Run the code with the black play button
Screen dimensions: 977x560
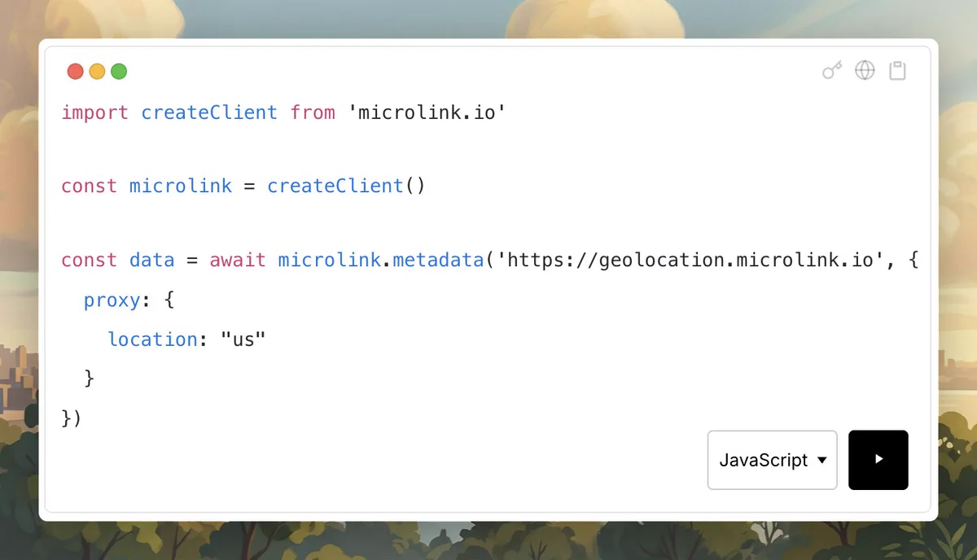(878, 460)
